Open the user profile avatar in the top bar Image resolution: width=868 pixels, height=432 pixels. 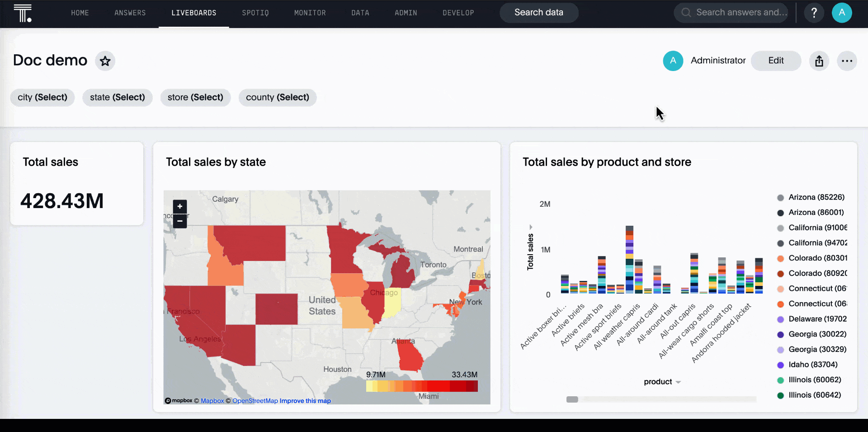(841, 13)
